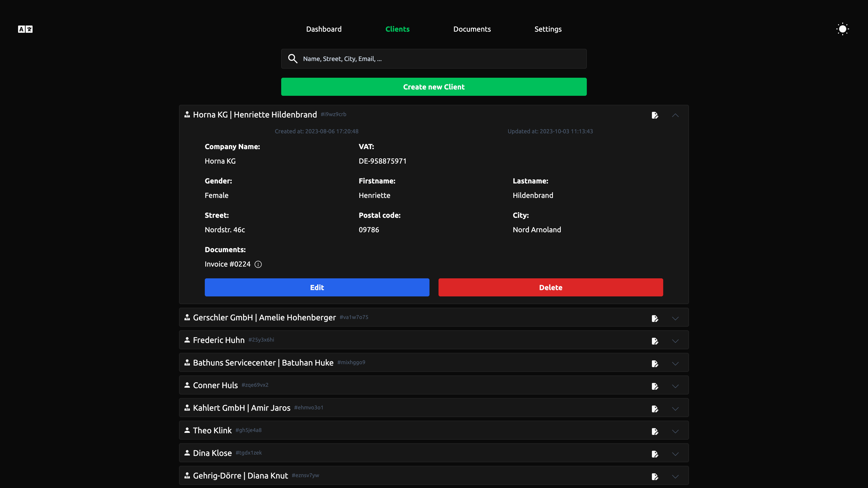
Task: Click the lastname value Hildenbrand
Action: point(533,195)
